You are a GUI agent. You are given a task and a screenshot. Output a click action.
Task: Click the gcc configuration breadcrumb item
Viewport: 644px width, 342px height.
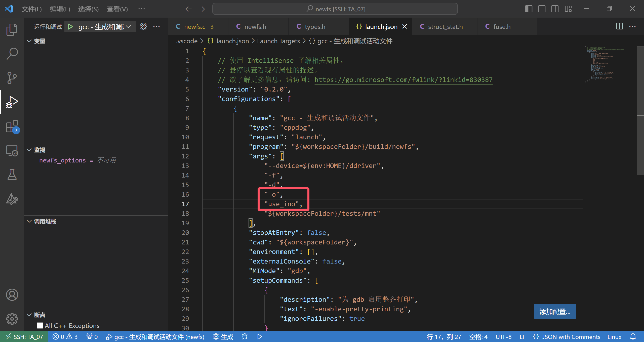click(x=350, y=41)
